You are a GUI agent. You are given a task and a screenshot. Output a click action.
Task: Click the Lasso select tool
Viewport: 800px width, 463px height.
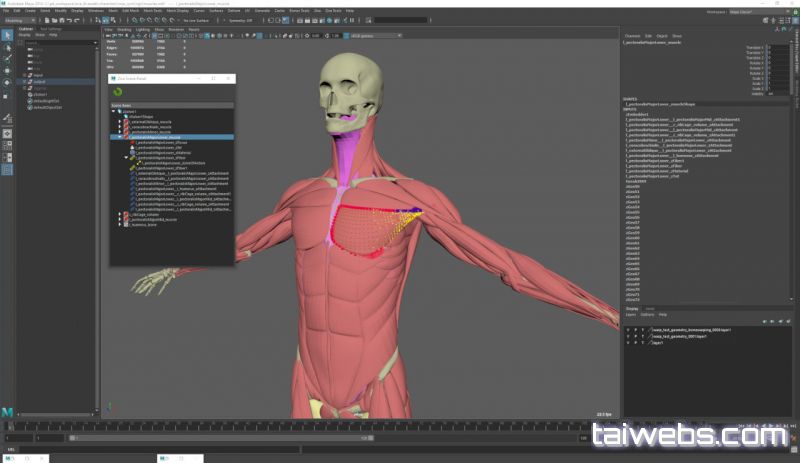(7, 48)
